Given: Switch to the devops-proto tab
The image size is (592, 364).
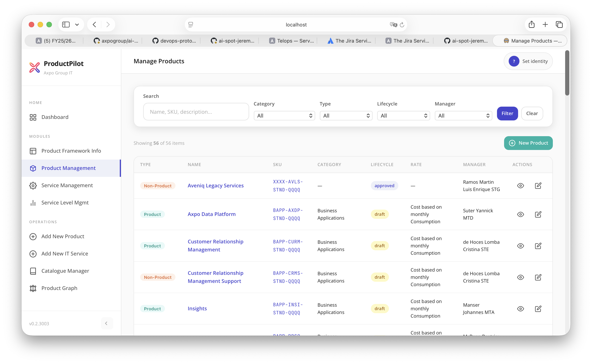Looking at the screenshot, I should coord(174,41).
